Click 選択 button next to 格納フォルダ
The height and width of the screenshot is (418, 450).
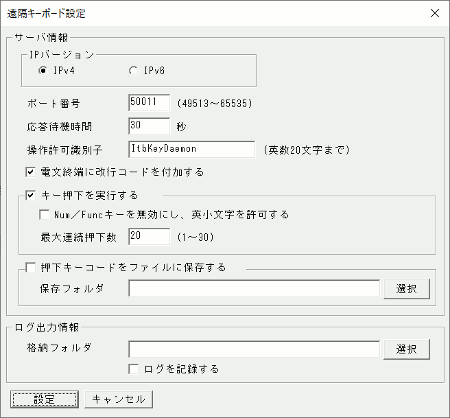(x=407, y=349)
